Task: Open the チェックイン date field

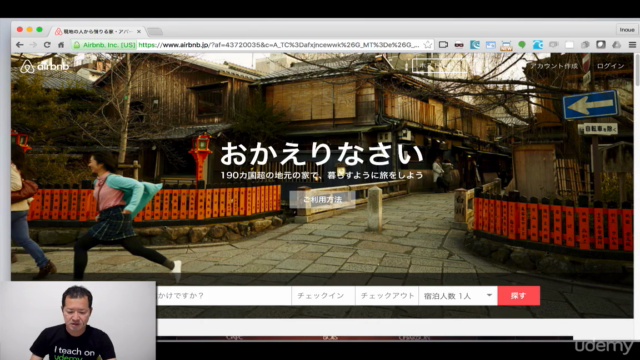Action: click(323, 296)
